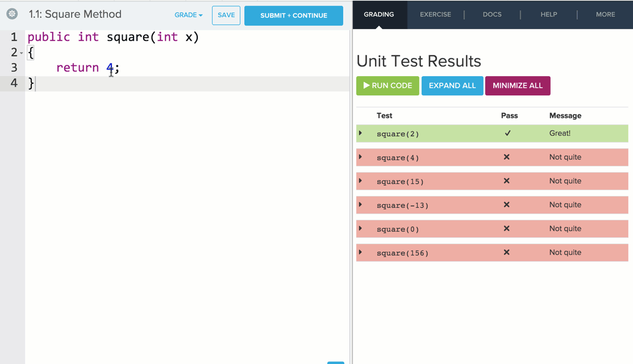
Task: Click the SAVE button
Action: (x=226, y=15)
